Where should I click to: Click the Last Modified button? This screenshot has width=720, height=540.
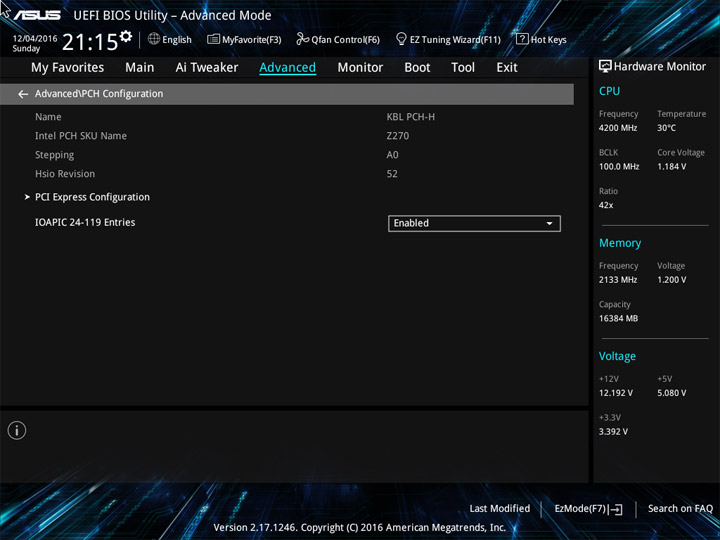click(x=500, y=508)
